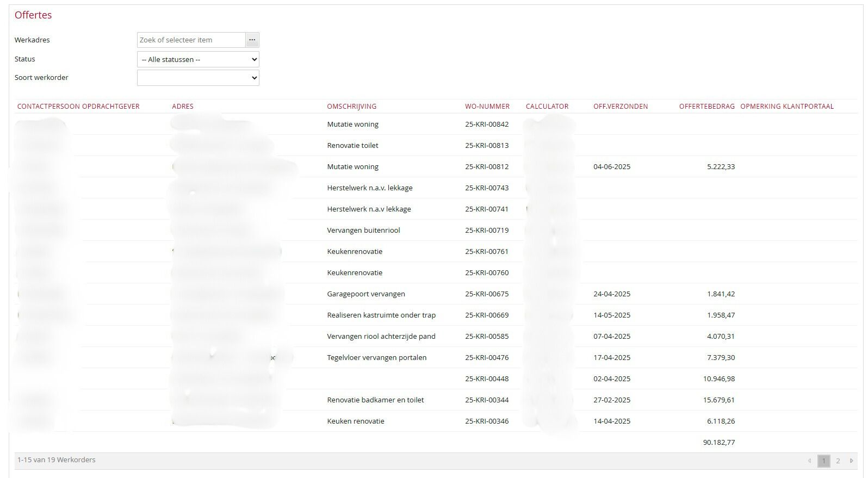Sort by WO-nummer column header
This screenshot has height=478, width=868.
pyautogui.click(x=487, y=107)
